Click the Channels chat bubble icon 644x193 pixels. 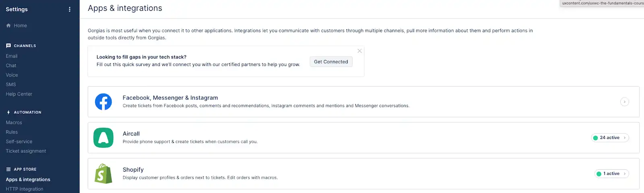(x=8, y=46)
